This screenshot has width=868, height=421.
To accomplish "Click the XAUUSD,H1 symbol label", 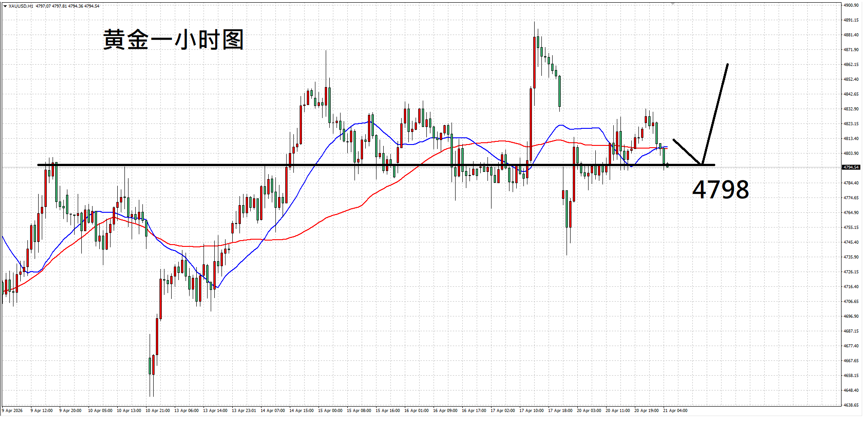I will click(21, 6).
